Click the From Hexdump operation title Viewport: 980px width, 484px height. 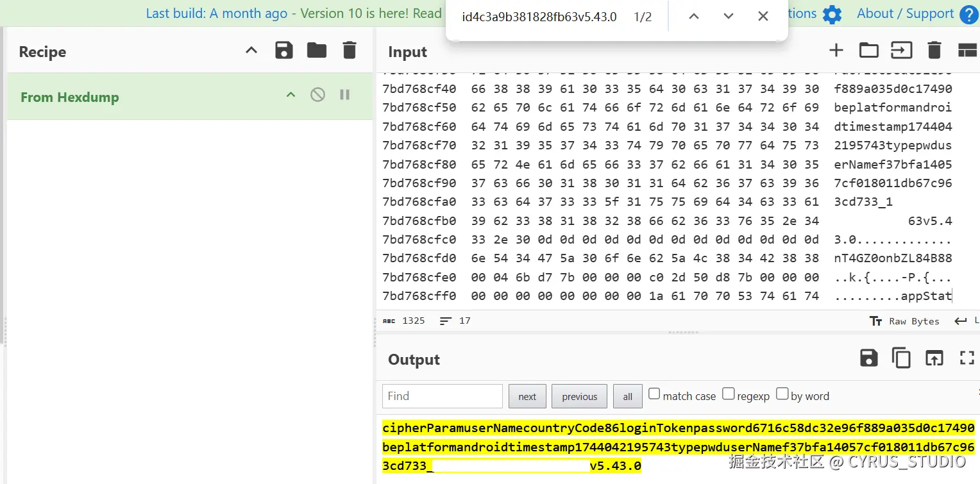click(69, 97)
